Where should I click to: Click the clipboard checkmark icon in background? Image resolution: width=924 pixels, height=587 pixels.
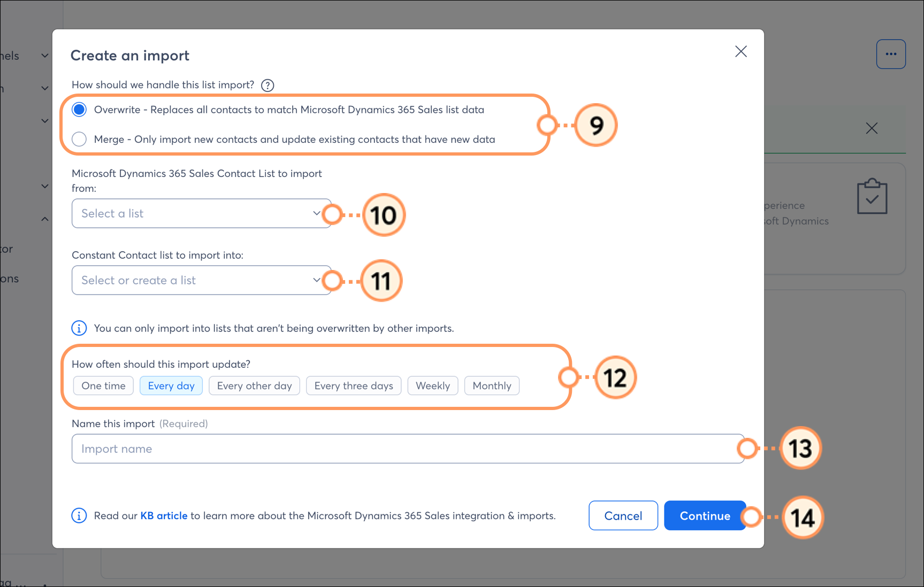(872, 196)
